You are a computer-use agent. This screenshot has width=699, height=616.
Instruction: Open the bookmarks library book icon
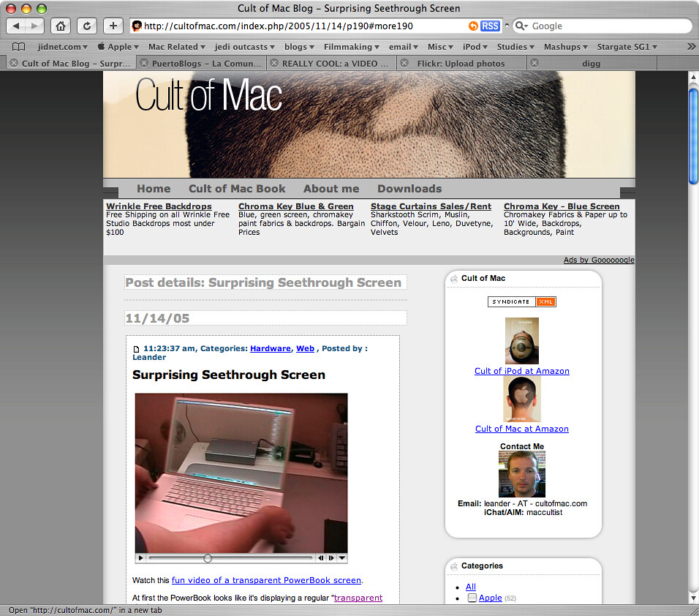point(19,47)
